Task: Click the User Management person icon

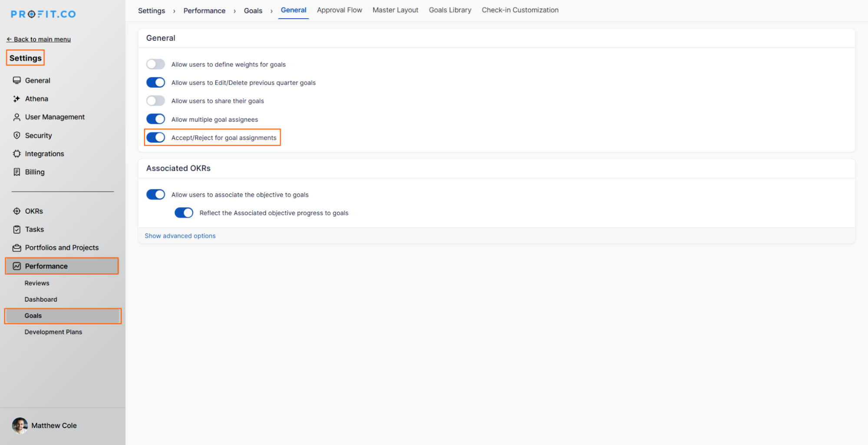Action: tap(17, 117)
